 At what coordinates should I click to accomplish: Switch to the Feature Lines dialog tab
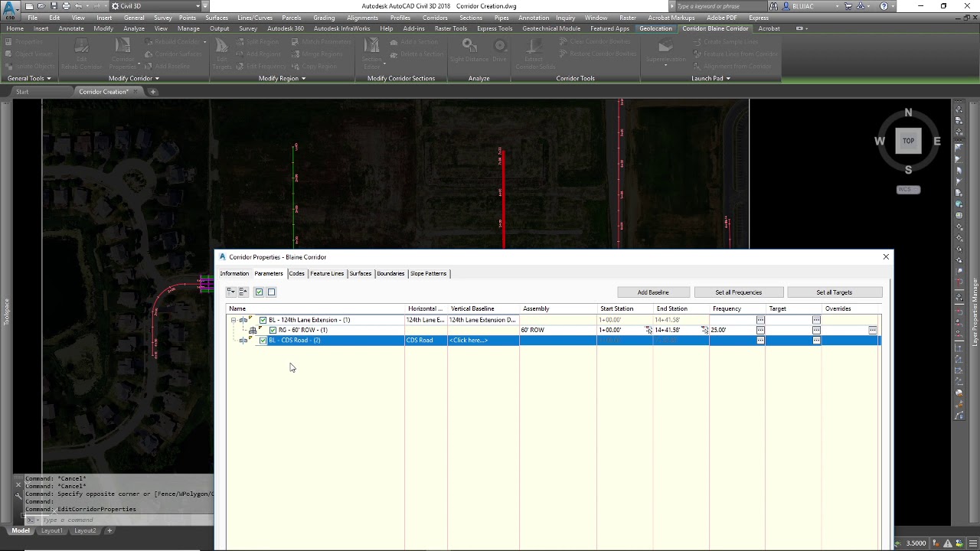click(x=327, y=273)
